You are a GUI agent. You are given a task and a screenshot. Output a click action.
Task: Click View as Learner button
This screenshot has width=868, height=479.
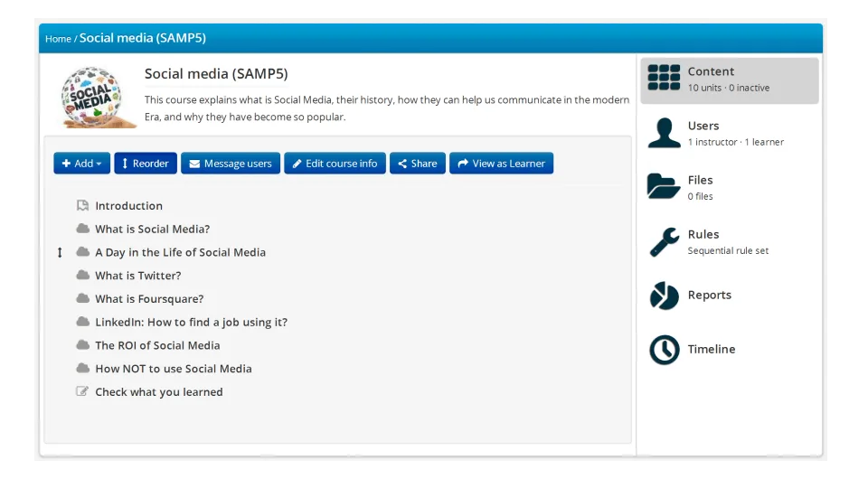pos(502,164)
